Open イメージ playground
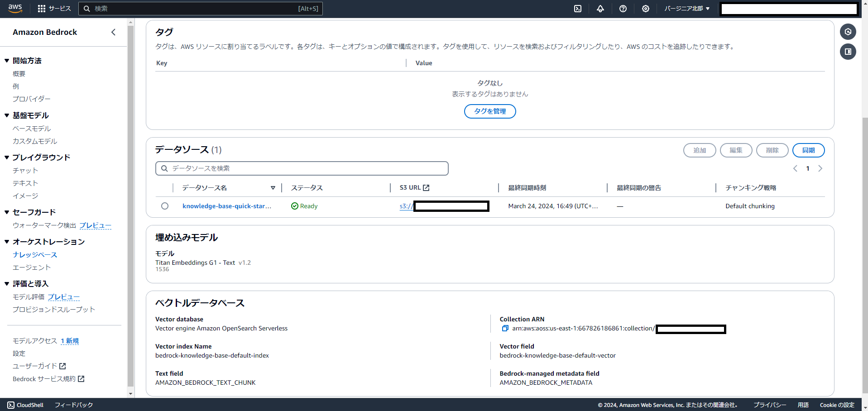Screen dimensions: 868x411 click(25, 196)
